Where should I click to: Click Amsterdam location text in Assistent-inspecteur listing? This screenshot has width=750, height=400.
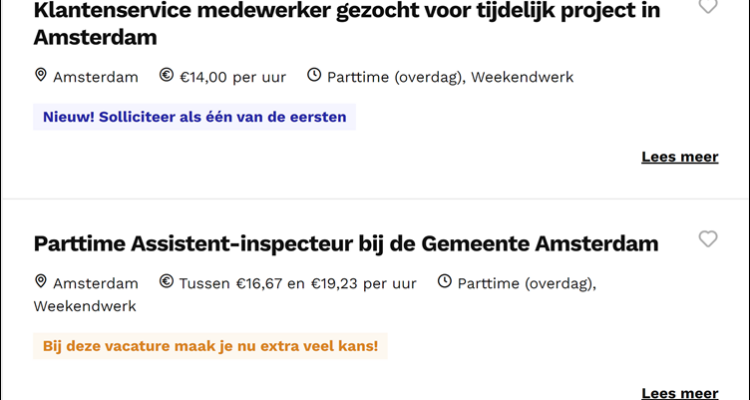pos(96,283)
